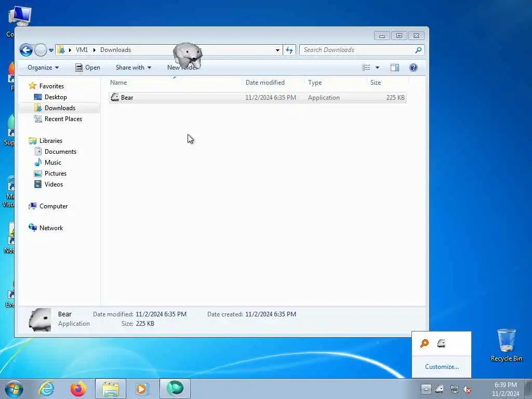Click the bear character over toolbar

(x=188, y=56)
